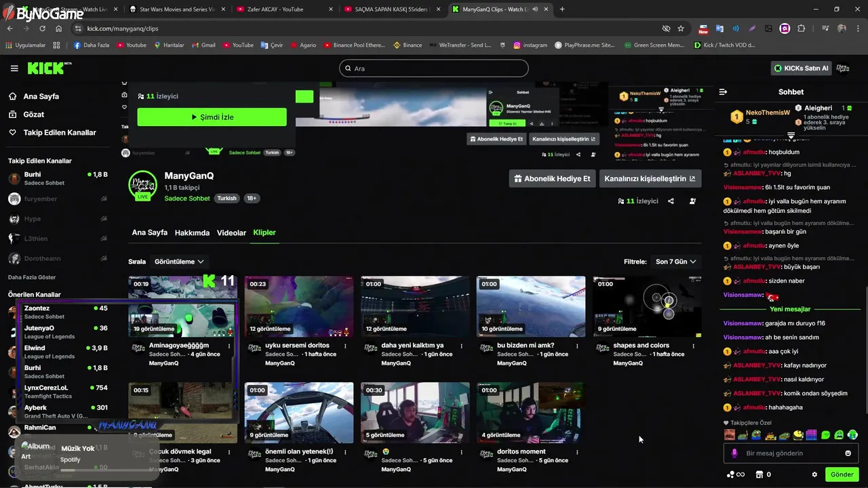The width and height of the screenshot is (868, 488).
Task: Open options menu for 'doritos moment' clip
Action: click(x=577, y=452)
